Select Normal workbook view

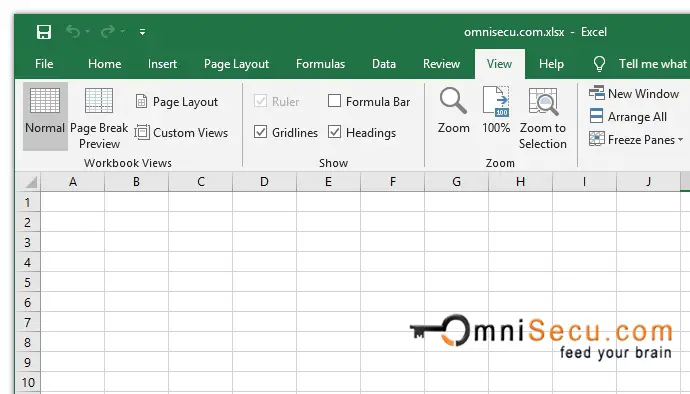point(45,116)
